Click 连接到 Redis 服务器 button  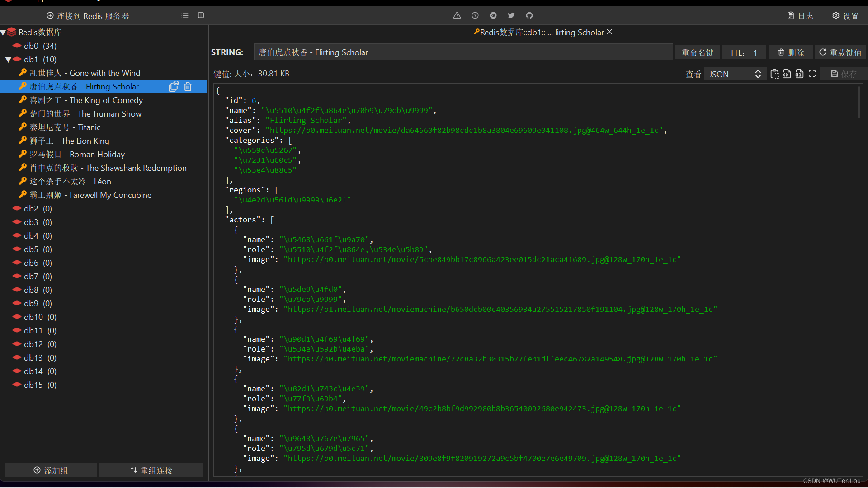[88, 16]
